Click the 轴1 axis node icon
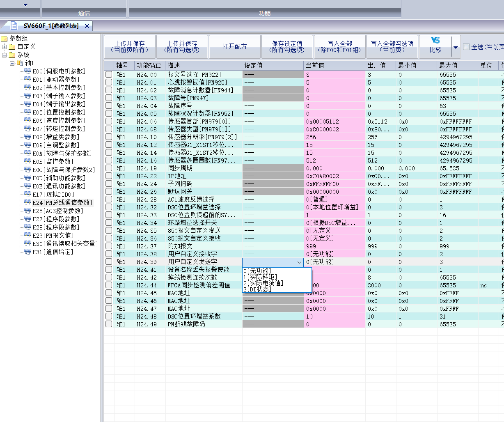504x422 pixels. (x=20, y=63)
